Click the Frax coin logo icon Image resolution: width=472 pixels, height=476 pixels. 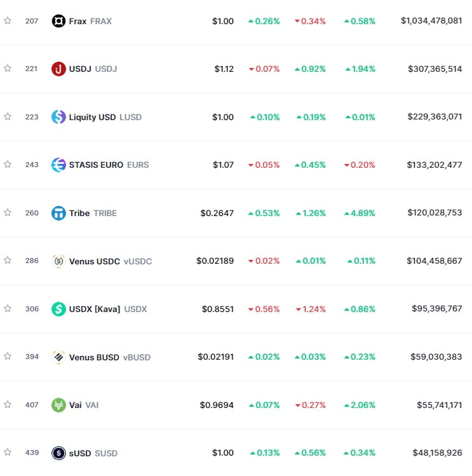point(58,21)
